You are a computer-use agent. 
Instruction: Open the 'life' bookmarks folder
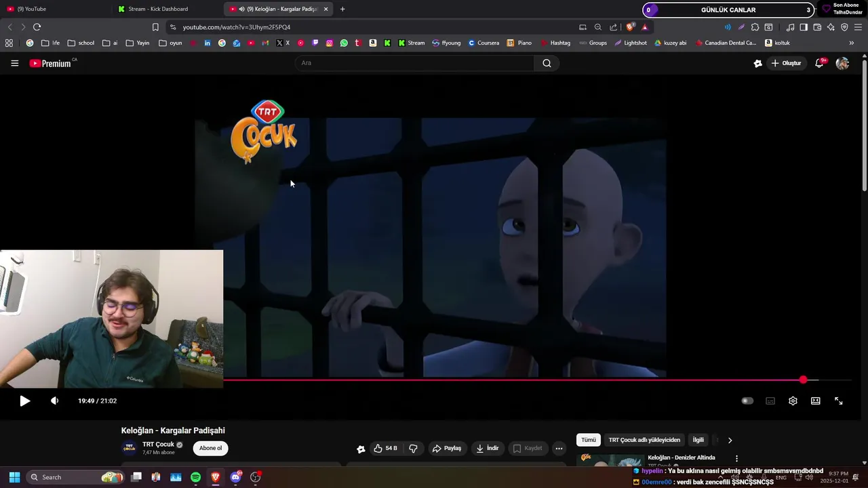(50, 43)
